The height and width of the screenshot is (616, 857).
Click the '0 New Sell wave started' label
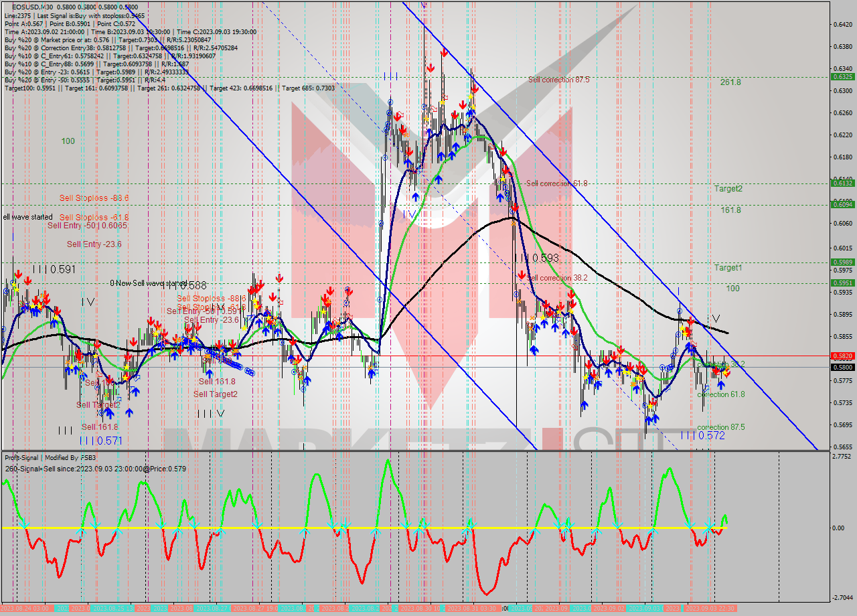coord(149,283)
